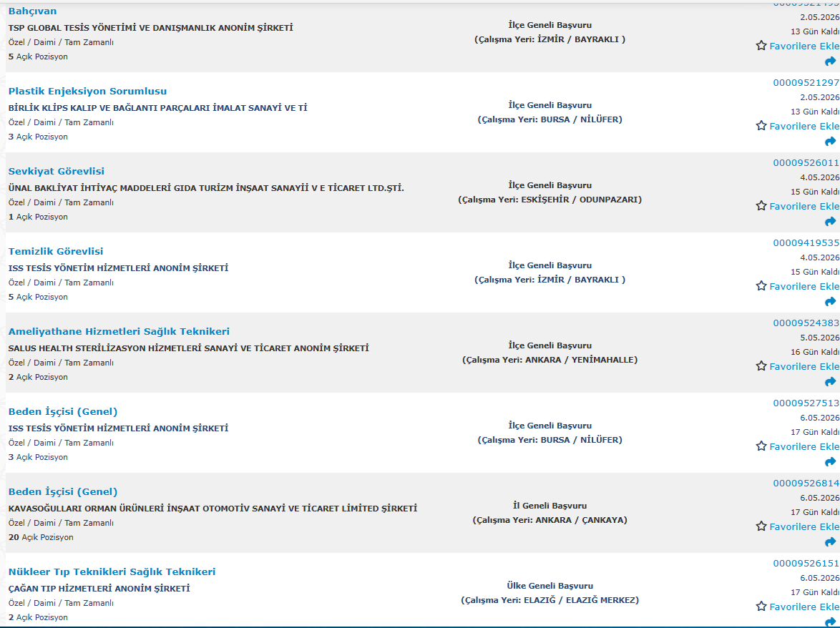Open job number 00009419535
Viewport: 840px width, 628px height.
coord(806,243)
